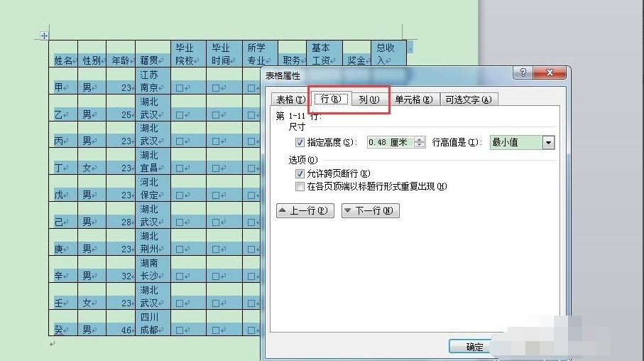Click the table move handle icon
The width and height of the screenshot is (644, 361).
tap(44, 36)
